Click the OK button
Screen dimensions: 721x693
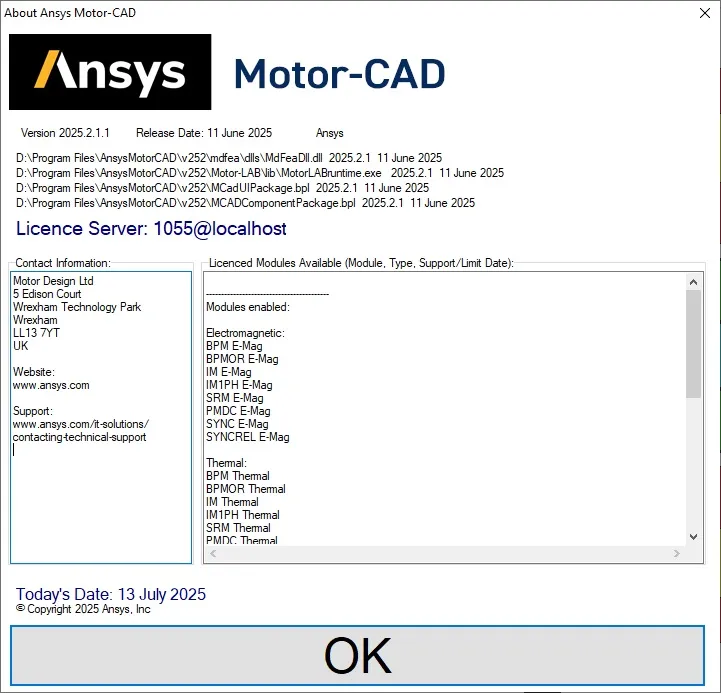coord(357,655)
